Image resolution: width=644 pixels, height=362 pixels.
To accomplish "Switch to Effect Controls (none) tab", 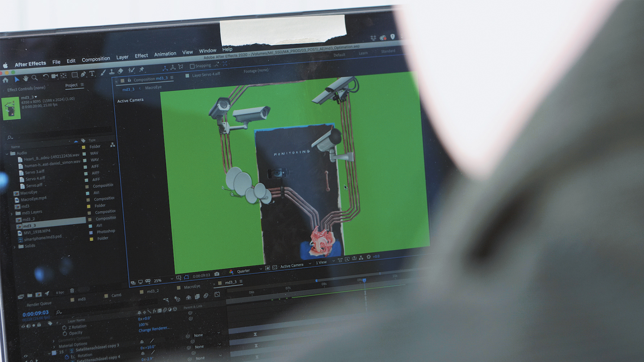I will (26, 89).
